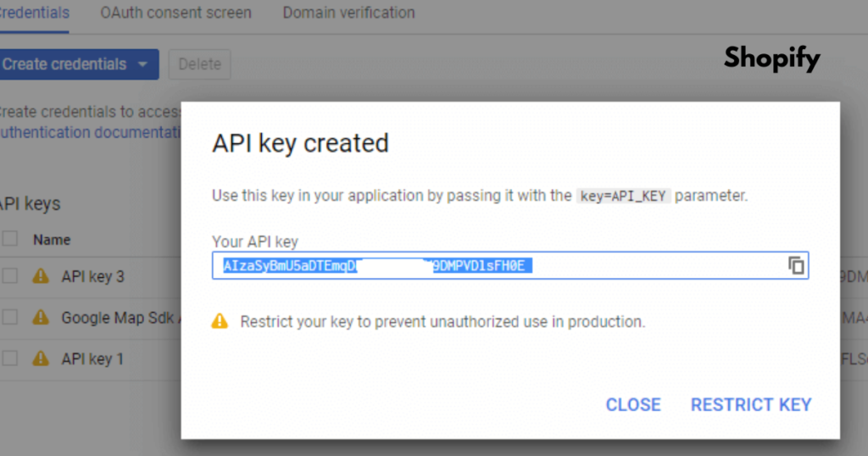
Task: Tick the checkbox for Google Map Sdk row
Action: pos(9,317)
